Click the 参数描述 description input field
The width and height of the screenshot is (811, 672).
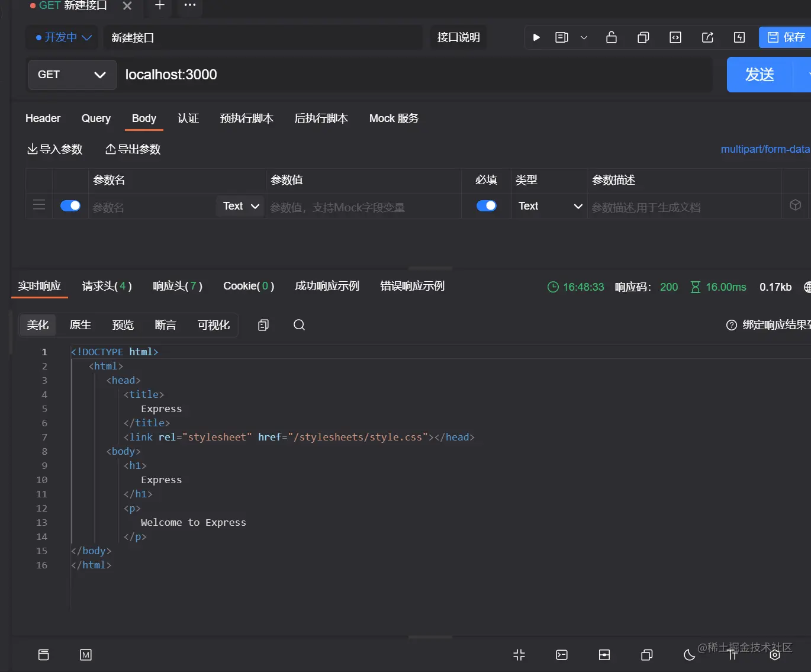685,207
